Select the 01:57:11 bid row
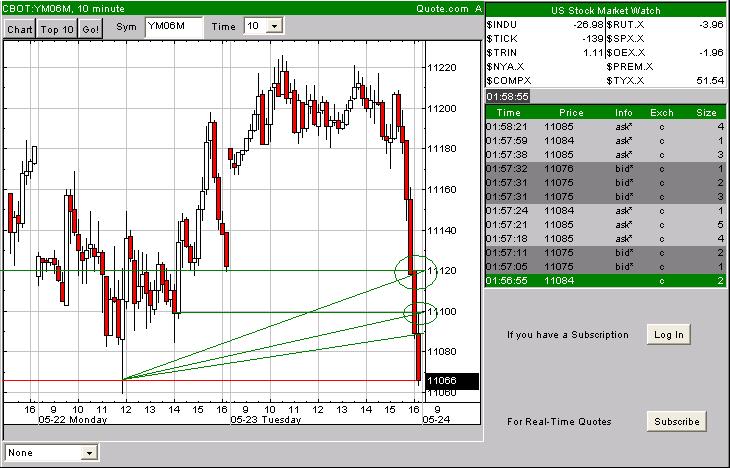 pyautogui.click(x=605, y=252)
